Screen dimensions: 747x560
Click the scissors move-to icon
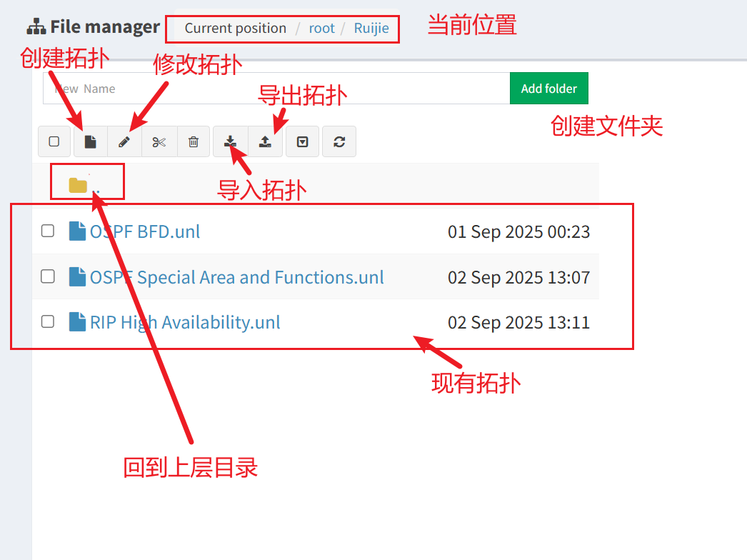pyautogui.click(x=159, y=141)
